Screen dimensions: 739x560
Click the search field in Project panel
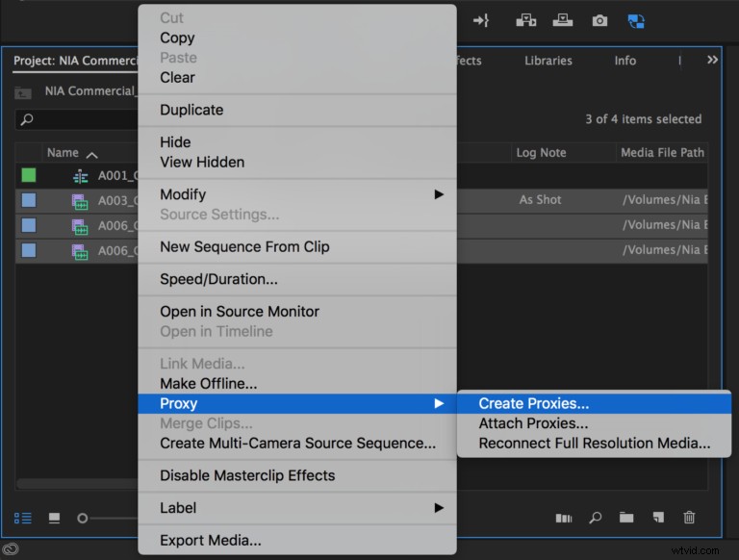pos(77,119)
